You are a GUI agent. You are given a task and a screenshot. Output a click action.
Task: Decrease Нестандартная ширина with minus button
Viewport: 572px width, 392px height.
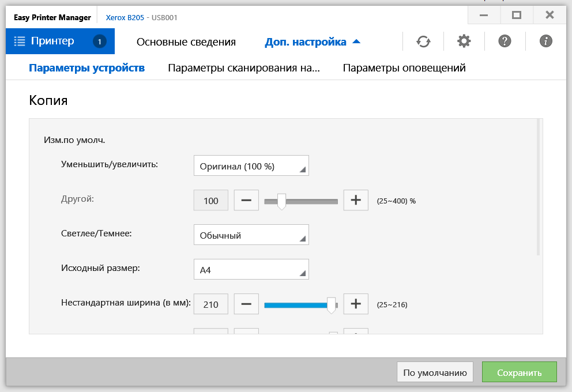pos(246,304)
